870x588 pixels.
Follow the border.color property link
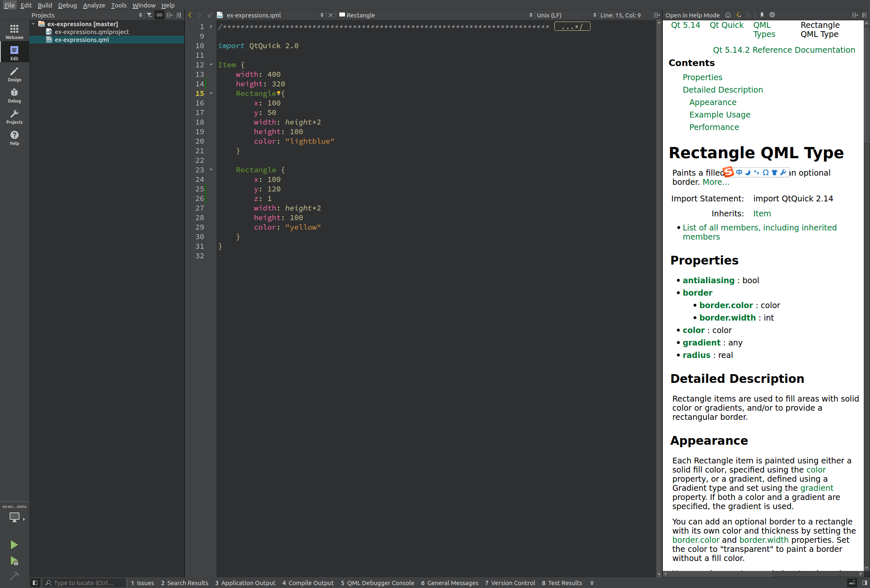726,305
